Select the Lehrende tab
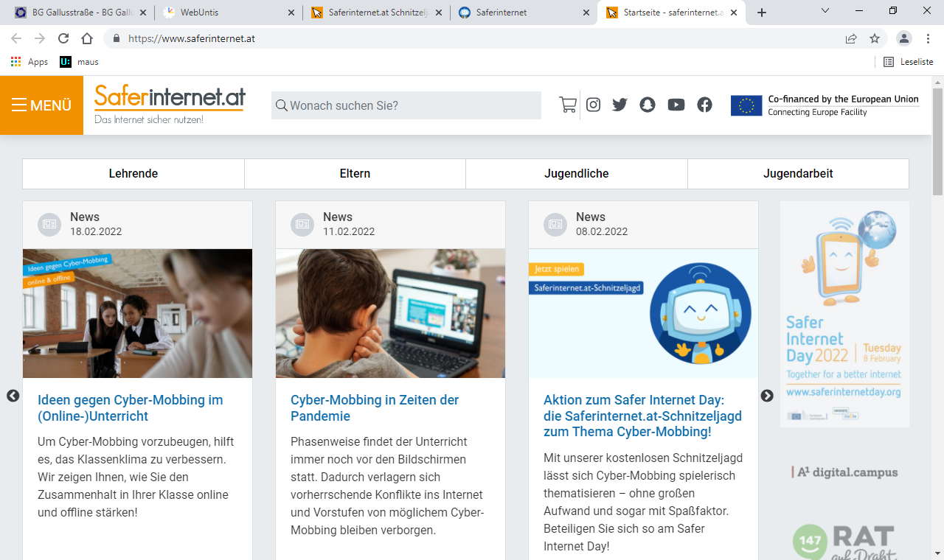Screen dimensions: 944x560 point(133,174)
